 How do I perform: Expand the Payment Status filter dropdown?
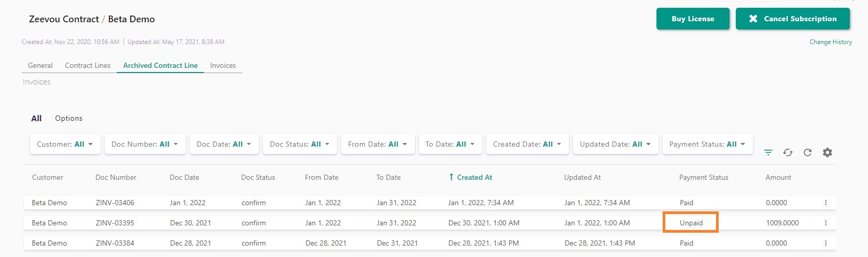tap(707, 144)
